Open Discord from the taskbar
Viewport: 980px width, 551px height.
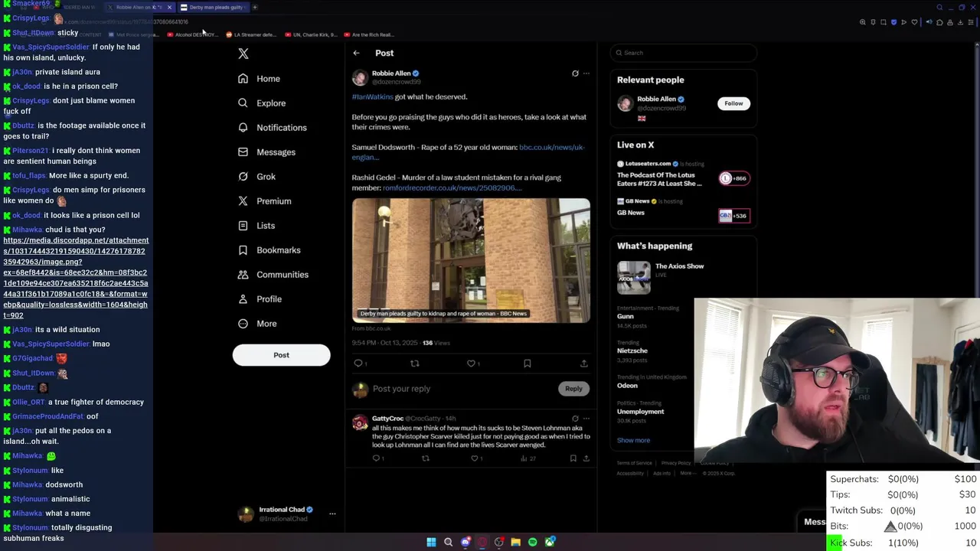(465, 543)
